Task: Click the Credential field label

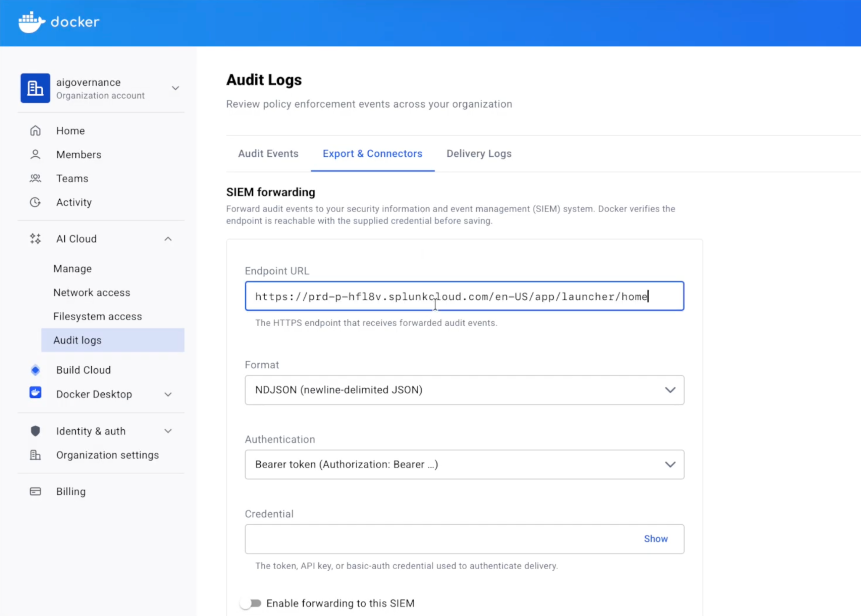Action: 269,514
